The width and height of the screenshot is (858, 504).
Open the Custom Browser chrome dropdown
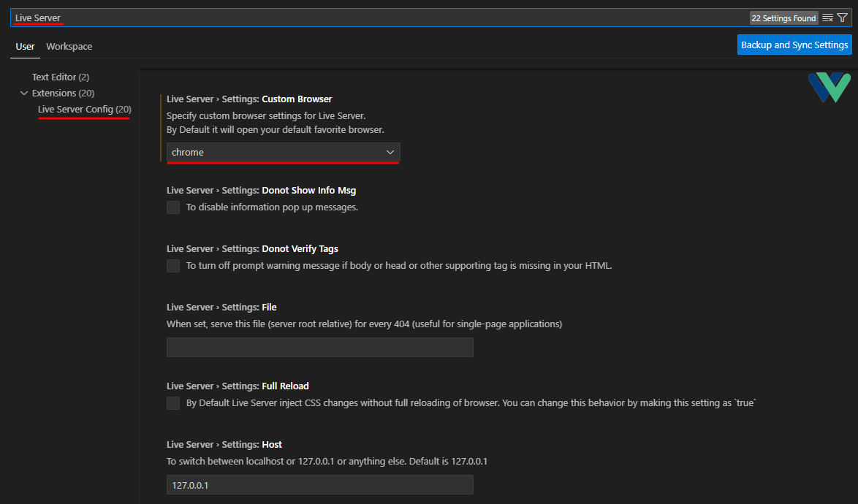tap(284, 152)
